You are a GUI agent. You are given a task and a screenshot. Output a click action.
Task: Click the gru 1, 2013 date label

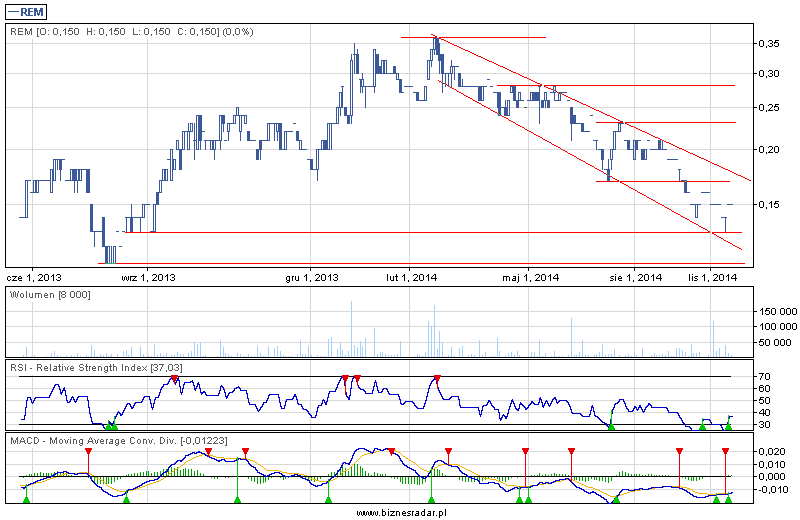click(x=311, y=278)
